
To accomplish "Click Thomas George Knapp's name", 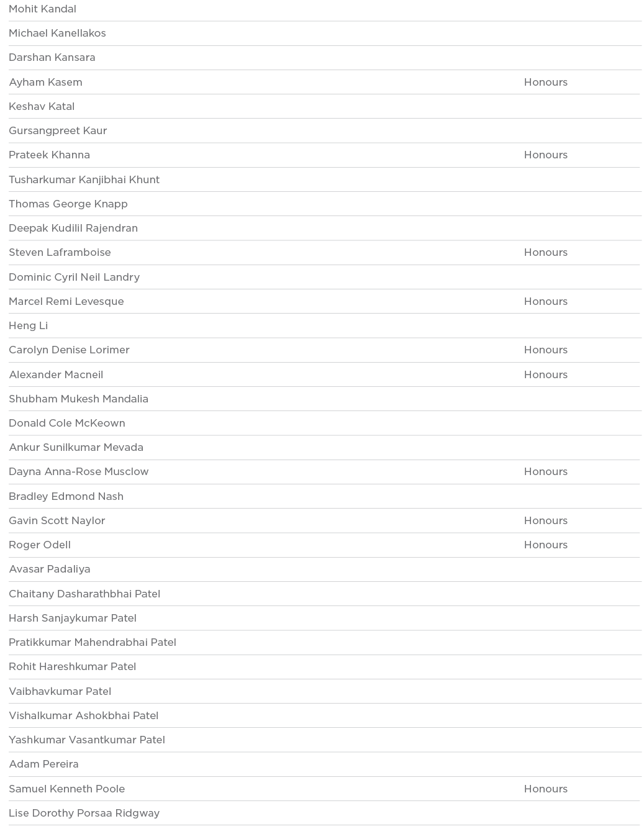I will [x=68, y=204].
